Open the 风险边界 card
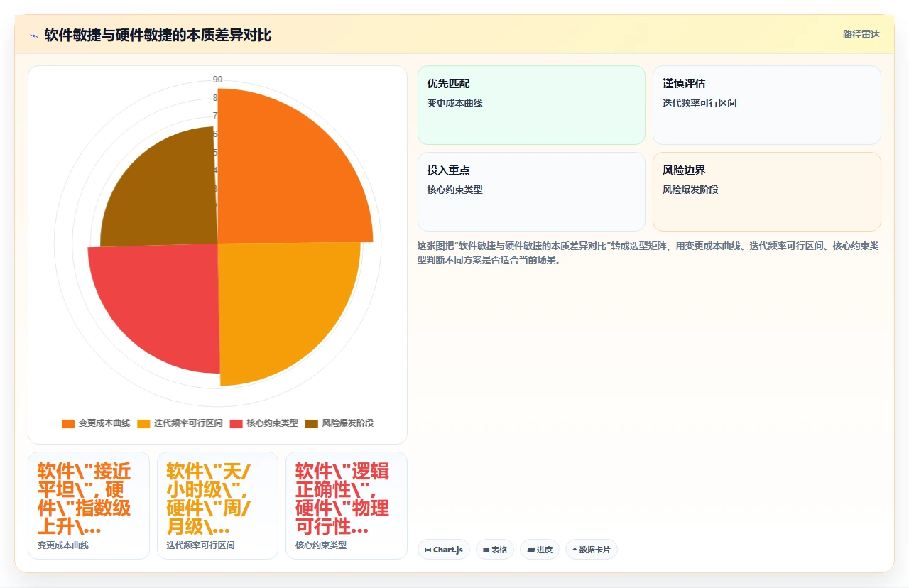This screenshot has height=588, width=909. (767, 192)
